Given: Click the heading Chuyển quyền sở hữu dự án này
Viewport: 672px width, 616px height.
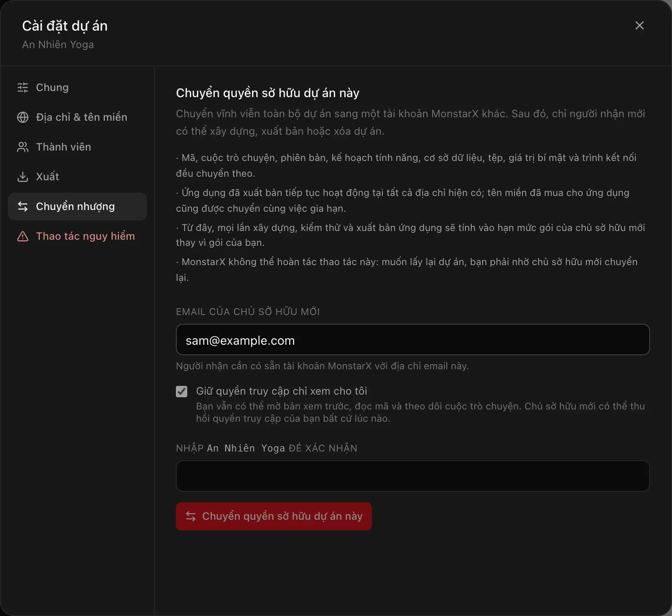Looking at the screenshot, I should 268,93.
